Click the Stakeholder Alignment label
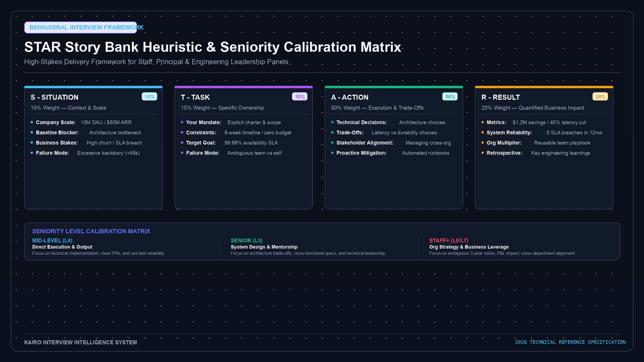 (x=365, y=143)
